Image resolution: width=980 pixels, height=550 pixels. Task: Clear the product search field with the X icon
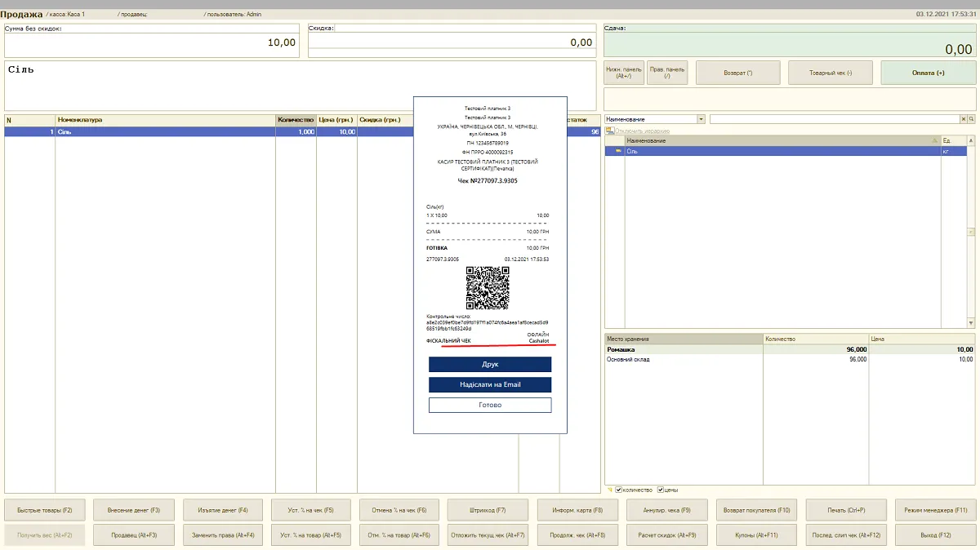[x=963, y=119]
